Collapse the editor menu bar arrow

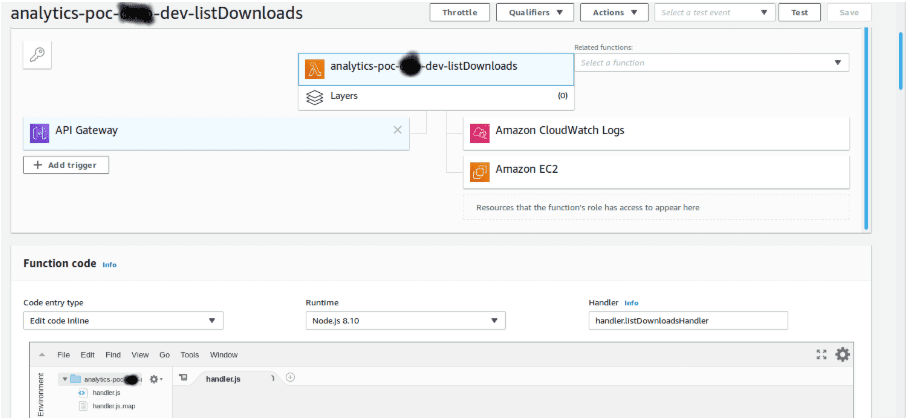(41, 355)
